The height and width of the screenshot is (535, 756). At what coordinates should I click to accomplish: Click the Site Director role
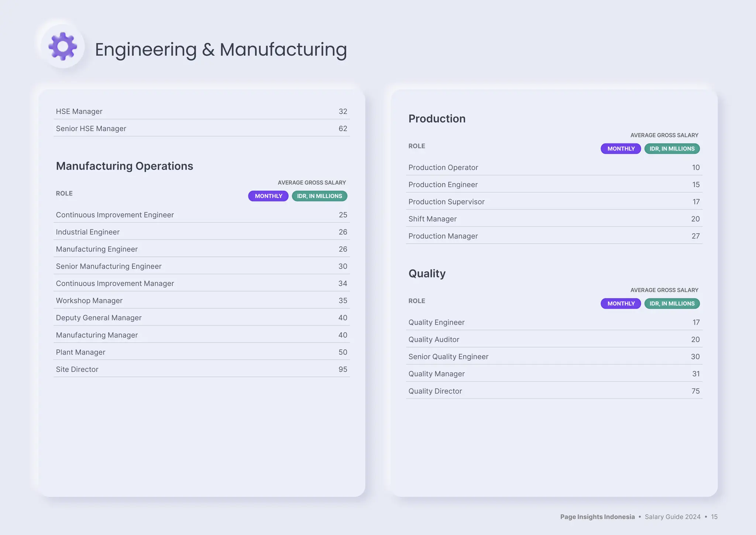tap(77, 369)
